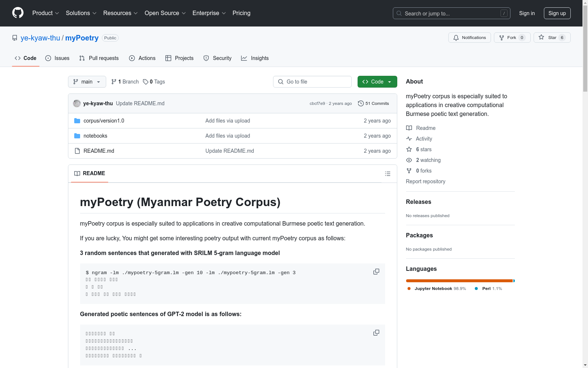
Task: Open the Activity link in About sidebar
Action: 419,139
